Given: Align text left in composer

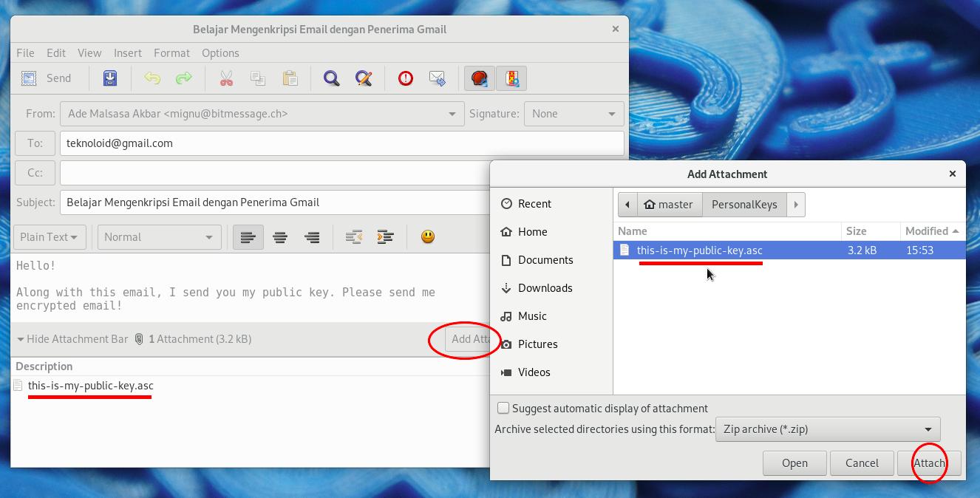Looking at the screenshot, I should pos(248,237).
